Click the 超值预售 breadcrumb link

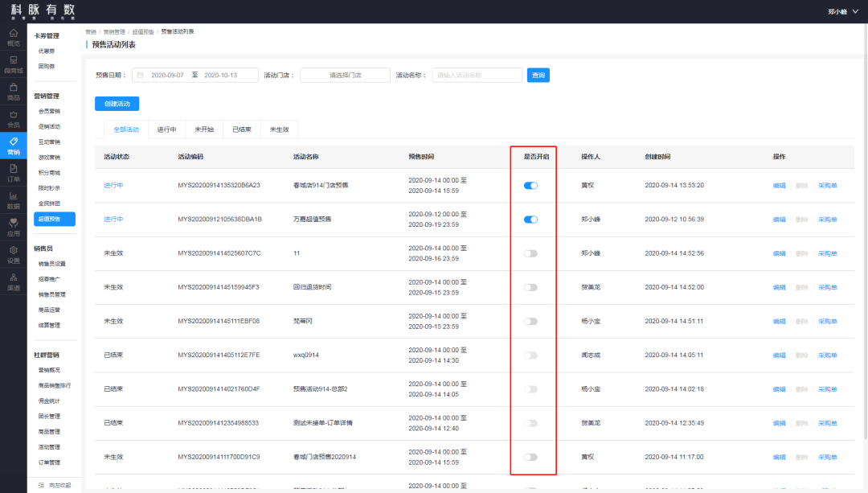pos(143,32)
